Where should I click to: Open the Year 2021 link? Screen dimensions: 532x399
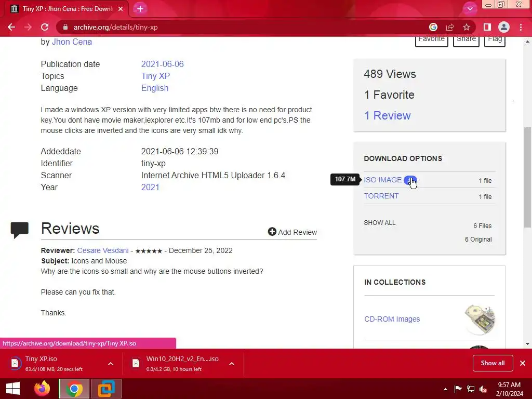(x=150, y=187)
